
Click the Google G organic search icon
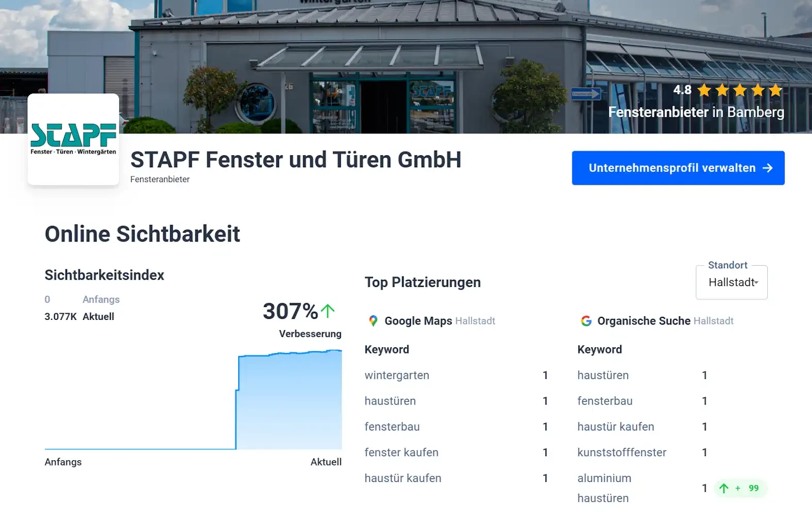point(586,321)
